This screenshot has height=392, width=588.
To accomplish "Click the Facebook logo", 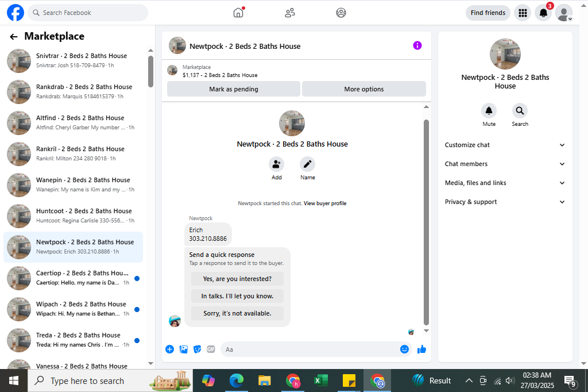I will [16, 13].
